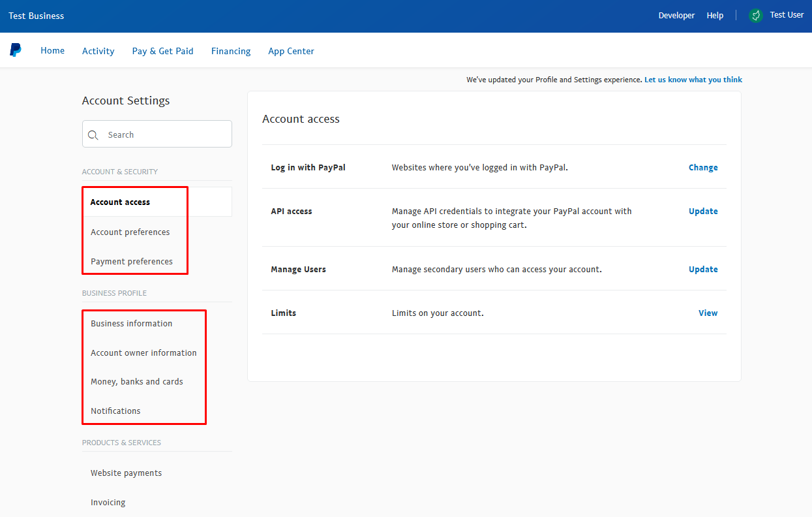Click 'Websites where you've logged in' description
The height and width of the screenshot is (517, 812).
(480, 167)
